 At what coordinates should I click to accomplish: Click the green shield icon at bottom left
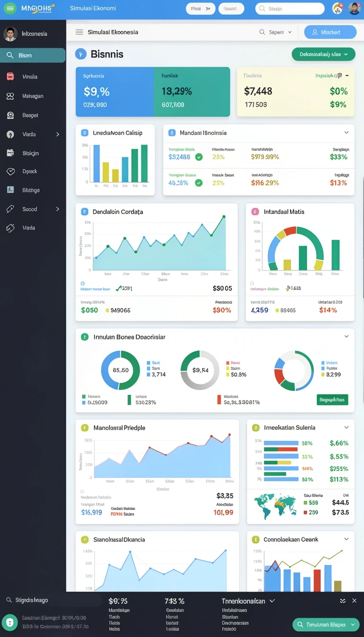point(9,622)
